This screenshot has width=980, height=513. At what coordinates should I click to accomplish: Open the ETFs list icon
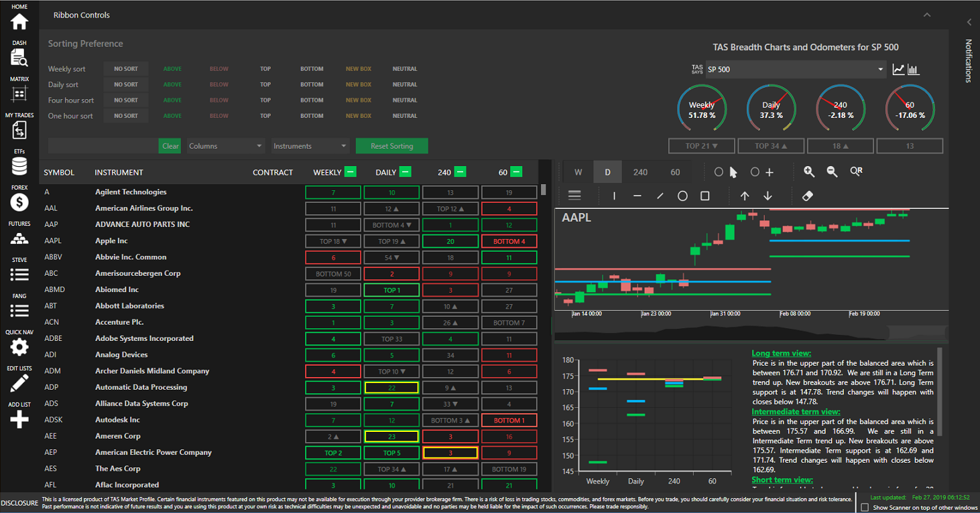click(x=19, y=166)
